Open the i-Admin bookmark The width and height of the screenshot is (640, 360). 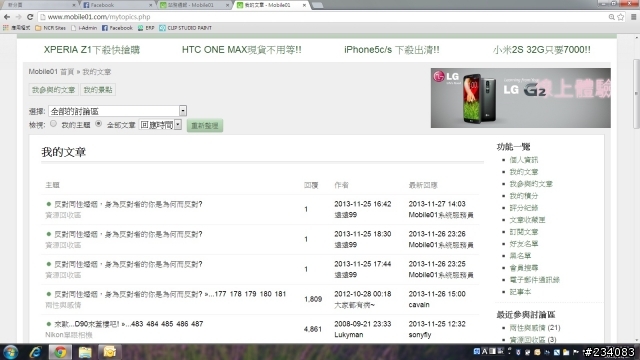(x=84, y=28)
